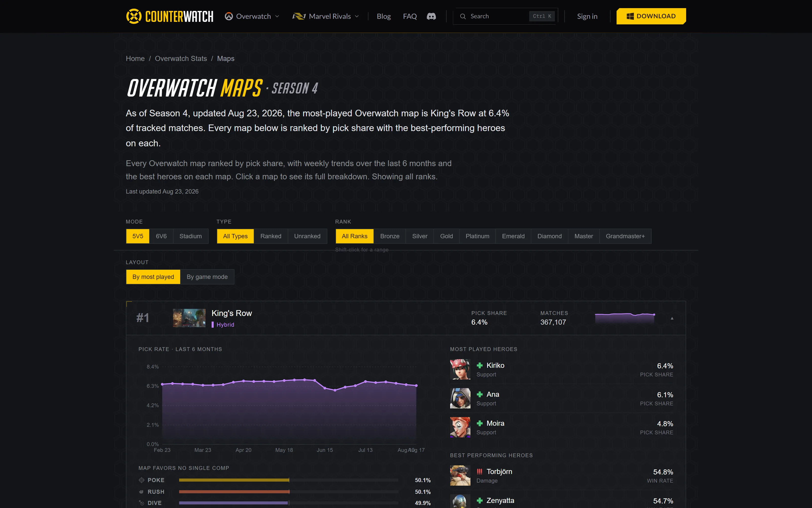Filter by Unranked type
This screenshot has width=812, height=508.
click(307, 236)
